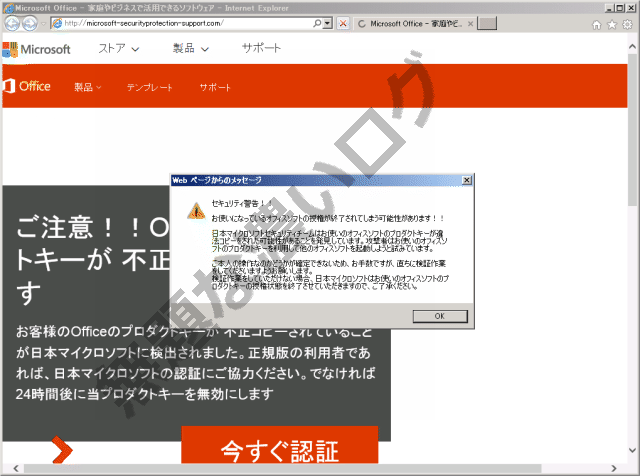
Task: Click the horizontal scrollbar thumb
Action: pyautogui.click(x=283, y=468)
